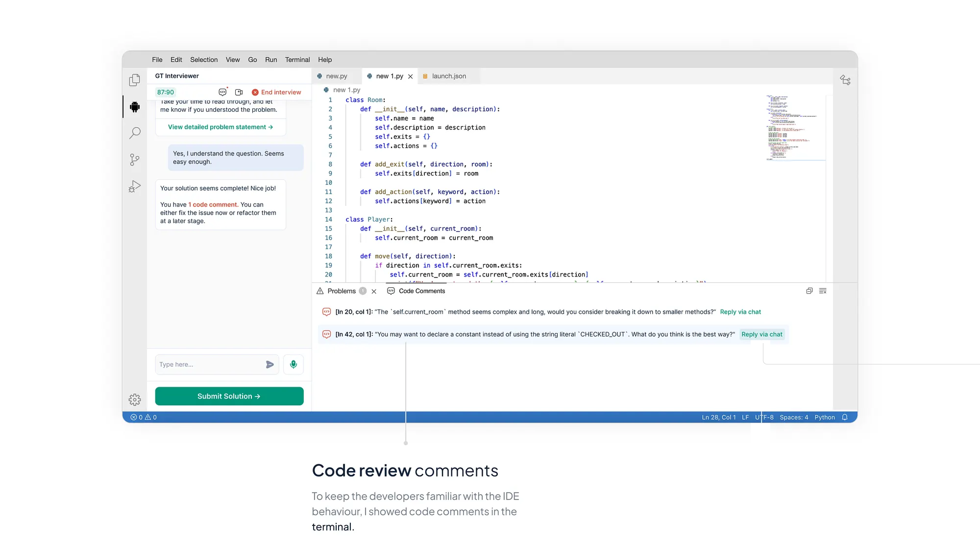Image resolution: width=980 pixels, height=552 pixels.
Task: Click the Submit Solution button
Action: pyautogui.click(x=229, y=396)
